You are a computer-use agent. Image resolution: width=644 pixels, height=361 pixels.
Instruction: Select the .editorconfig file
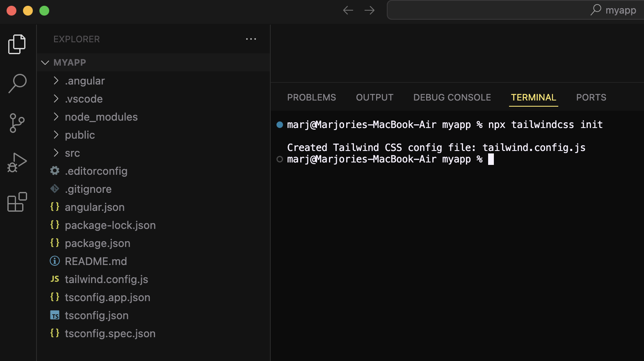pyautogui.click(x=96, y=171)
